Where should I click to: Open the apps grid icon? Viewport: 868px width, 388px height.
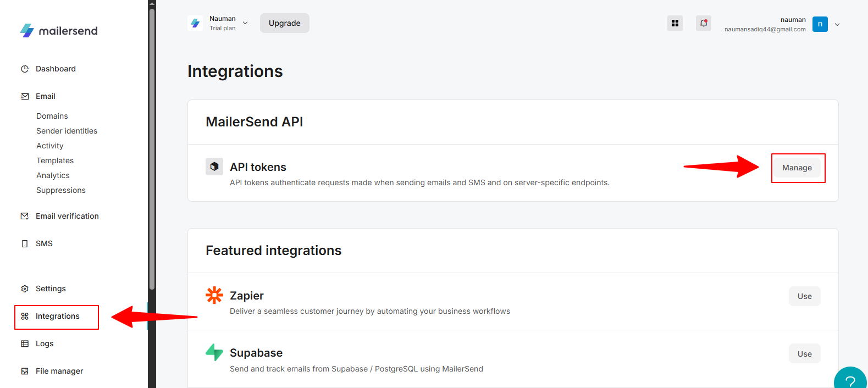pyautogui.click(x=675, y=23)
